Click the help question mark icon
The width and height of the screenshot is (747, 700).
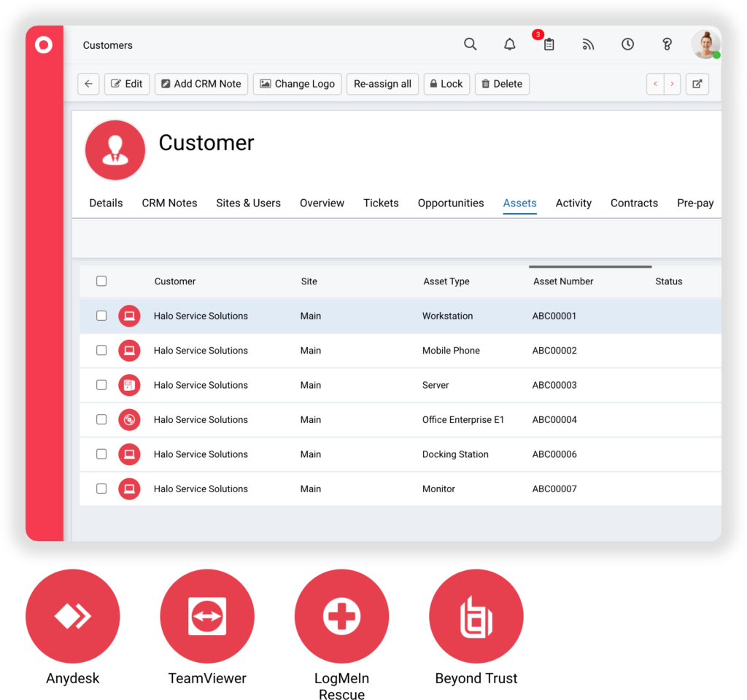(667, 44)
